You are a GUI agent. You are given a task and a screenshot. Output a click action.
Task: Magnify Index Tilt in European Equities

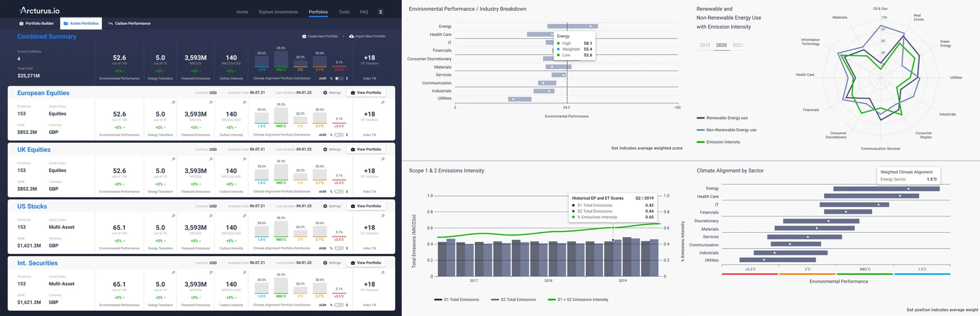pos(383,103)
